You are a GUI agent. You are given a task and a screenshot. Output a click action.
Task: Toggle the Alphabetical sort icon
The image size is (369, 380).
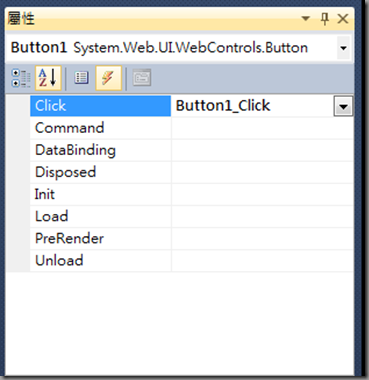pos(48,78)
